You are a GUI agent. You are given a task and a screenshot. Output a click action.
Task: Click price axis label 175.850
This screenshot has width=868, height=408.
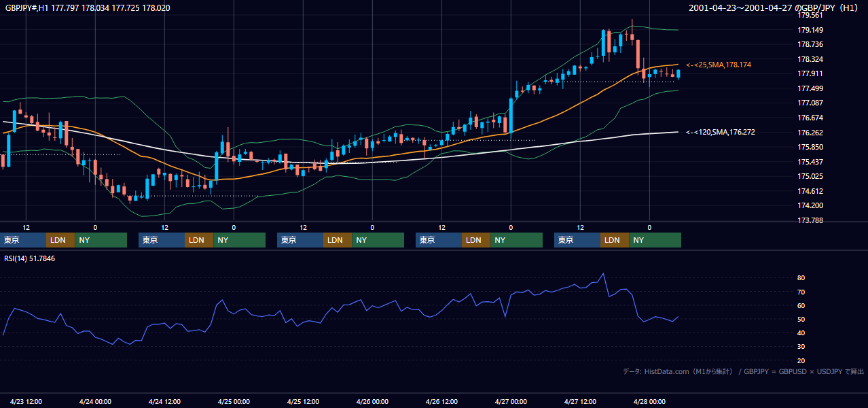point(810,147)
